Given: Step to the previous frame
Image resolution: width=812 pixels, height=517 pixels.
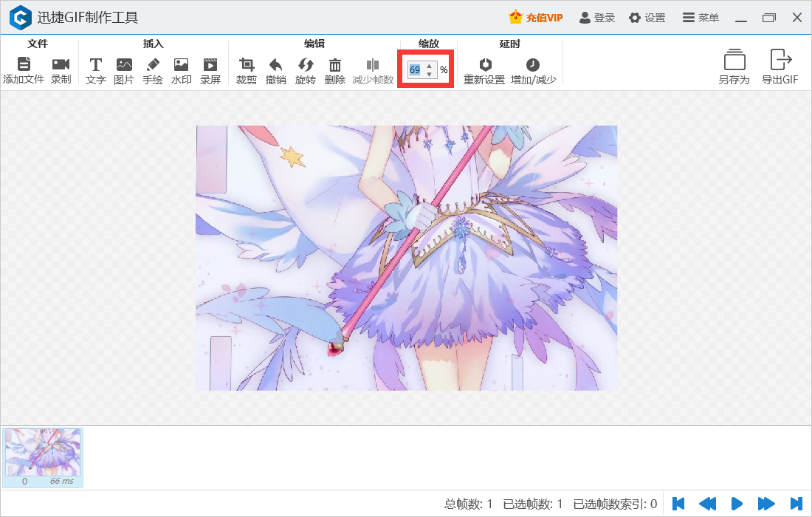Looking at the screenshot, I should pyautogui.click(x=707, y=504).
